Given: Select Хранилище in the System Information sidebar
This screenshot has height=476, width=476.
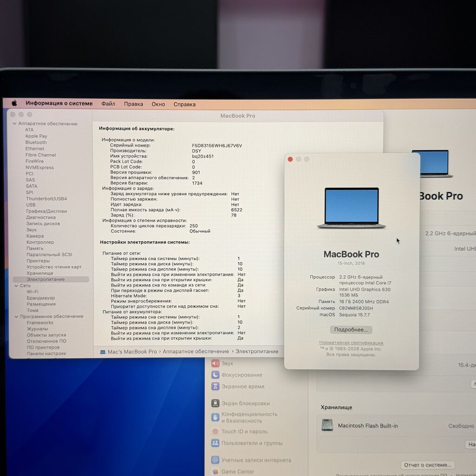Looking at the screenshot, I should pyautogui.click(x=40, y=273).
